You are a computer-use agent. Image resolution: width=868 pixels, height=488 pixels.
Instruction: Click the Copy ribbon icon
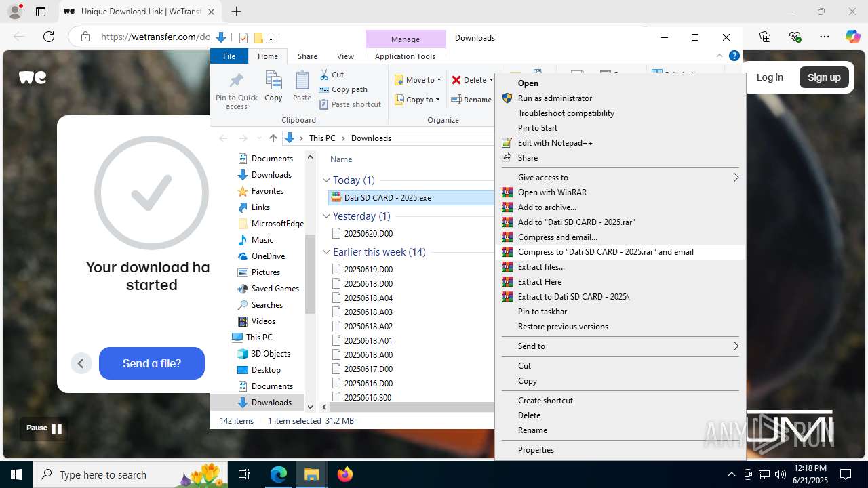click(x=273, y=86)
